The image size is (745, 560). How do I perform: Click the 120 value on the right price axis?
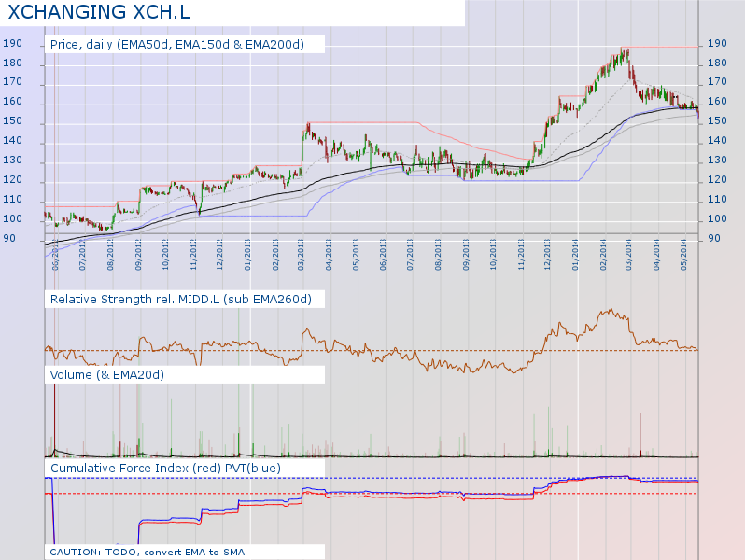[717, 179]
